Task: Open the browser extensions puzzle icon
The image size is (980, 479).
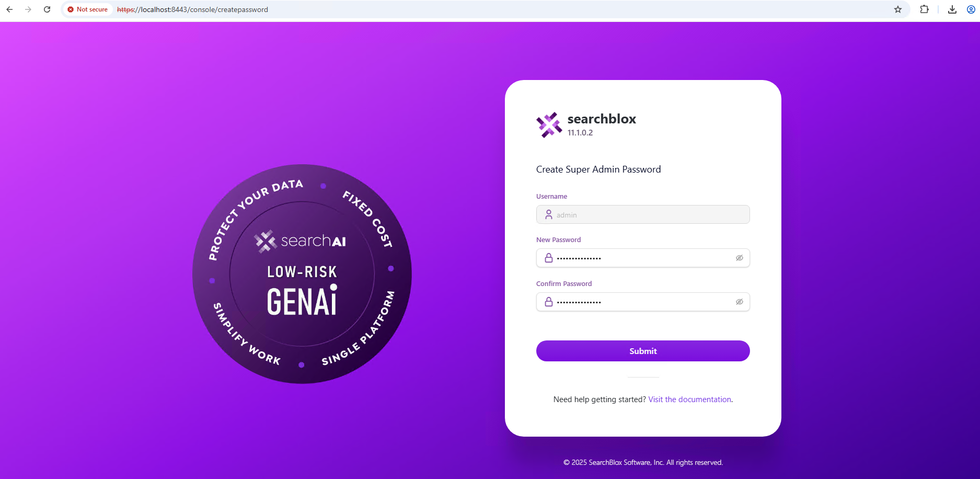Action: click(x=924, y=9)
